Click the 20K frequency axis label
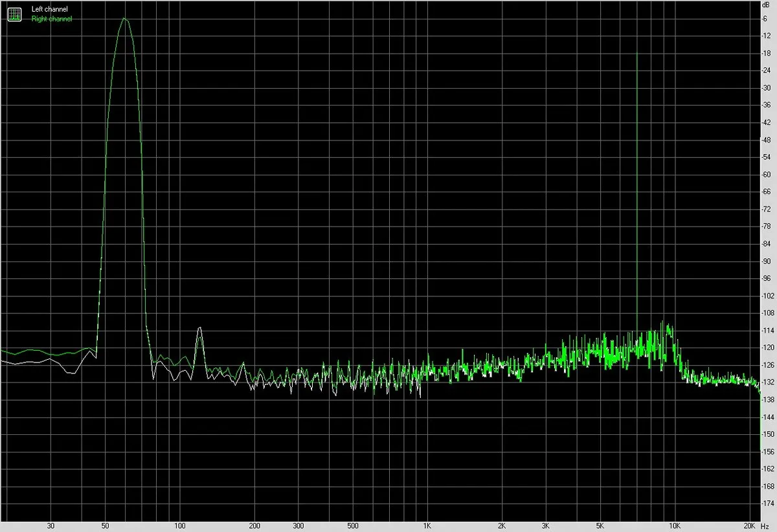 click(749, 526)
